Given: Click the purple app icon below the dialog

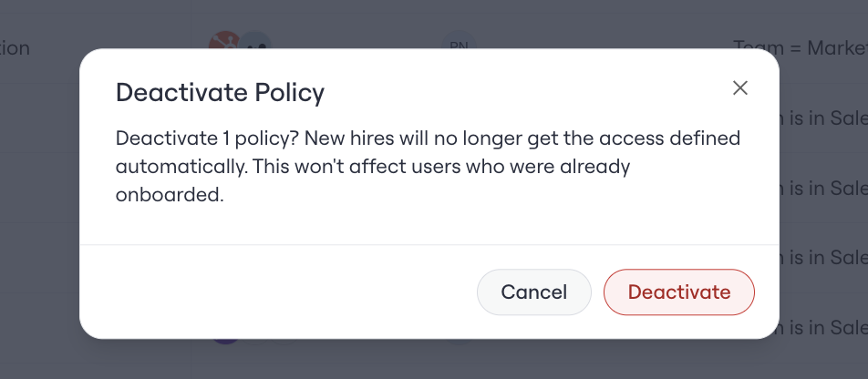Looking at the screenshot, I should [x=226, y=342].
